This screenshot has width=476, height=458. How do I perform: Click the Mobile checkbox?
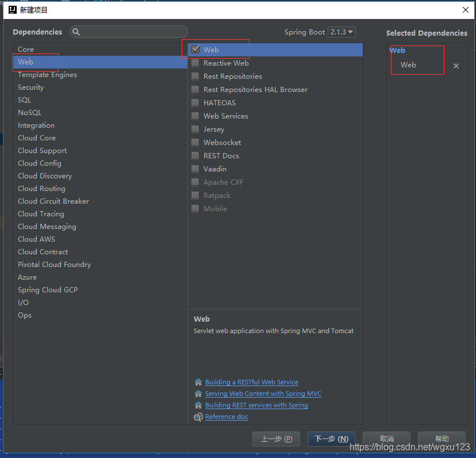(x=195, y=208)
